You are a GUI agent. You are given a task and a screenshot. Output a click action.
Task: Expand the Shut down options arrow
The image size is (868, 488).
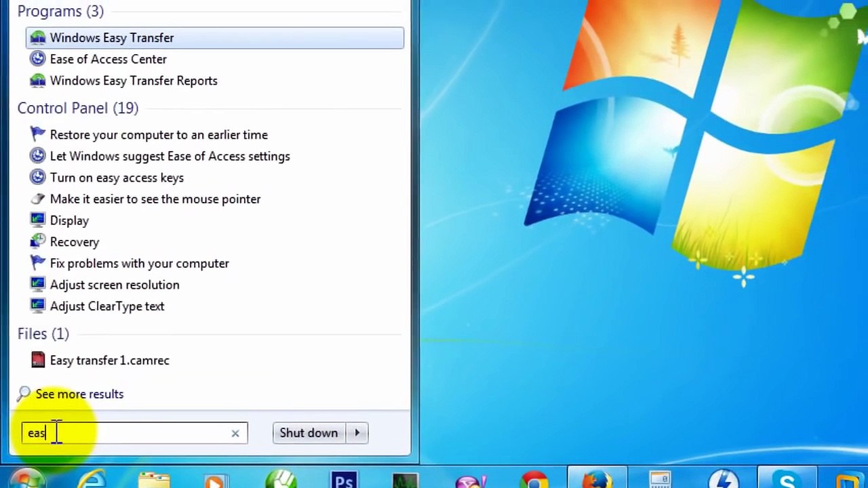point(357,433)
